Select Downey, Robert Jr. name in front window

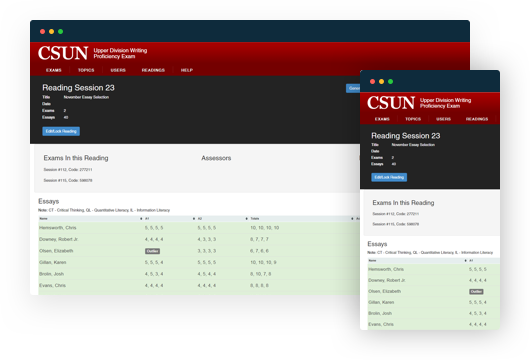tap(387, 280)
